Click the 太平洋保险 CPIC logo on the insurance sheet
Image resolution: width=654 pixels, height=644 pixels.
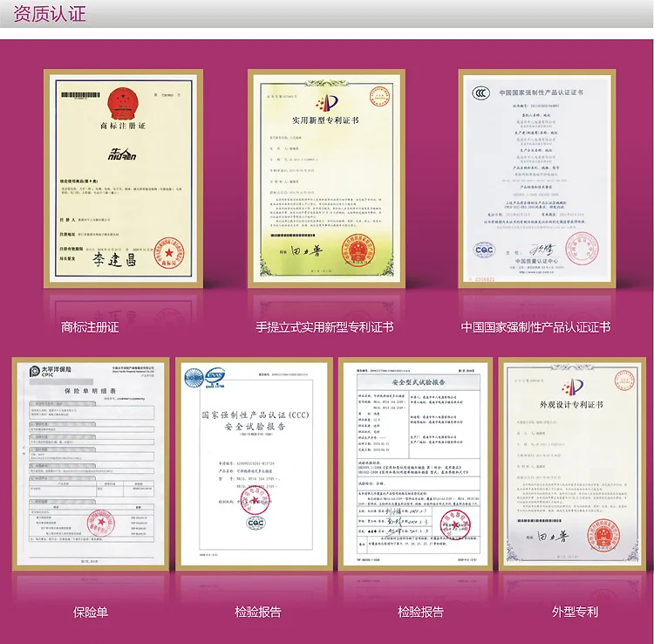click(x=50, y=371)
